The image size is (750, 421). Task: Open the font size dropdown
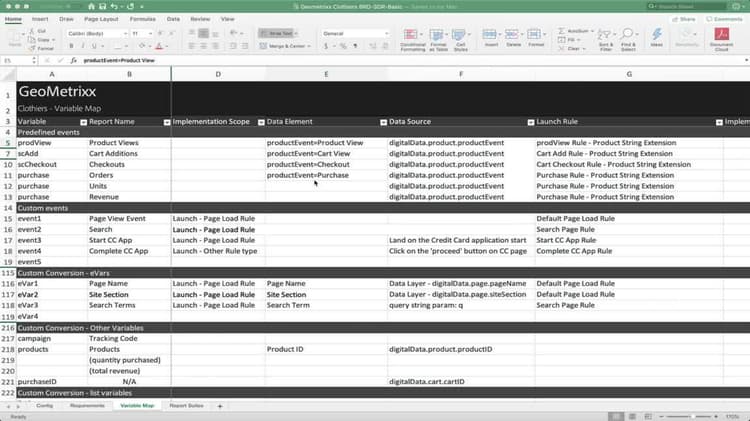pyautogui.click(x=150, y=33)
